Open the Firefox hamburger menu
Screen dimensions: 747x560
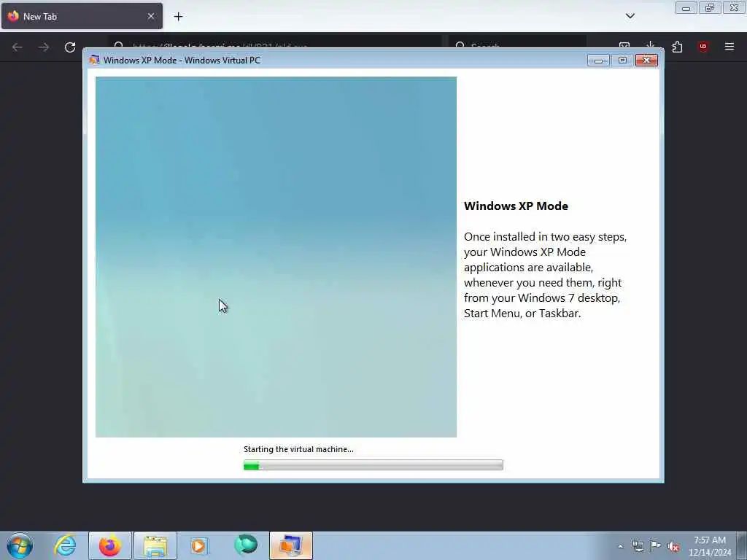[x=729, y=47]
